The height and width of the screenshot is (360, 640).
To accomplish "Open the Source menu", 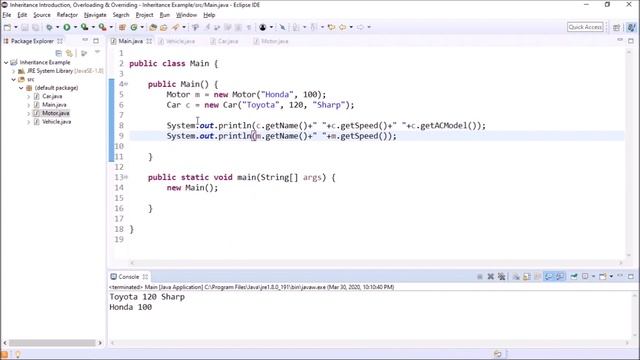I will [42, 15].
